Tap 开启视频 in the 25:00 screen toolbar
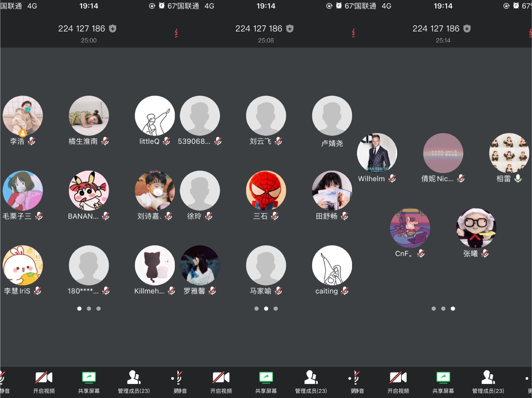 [44, 382]
